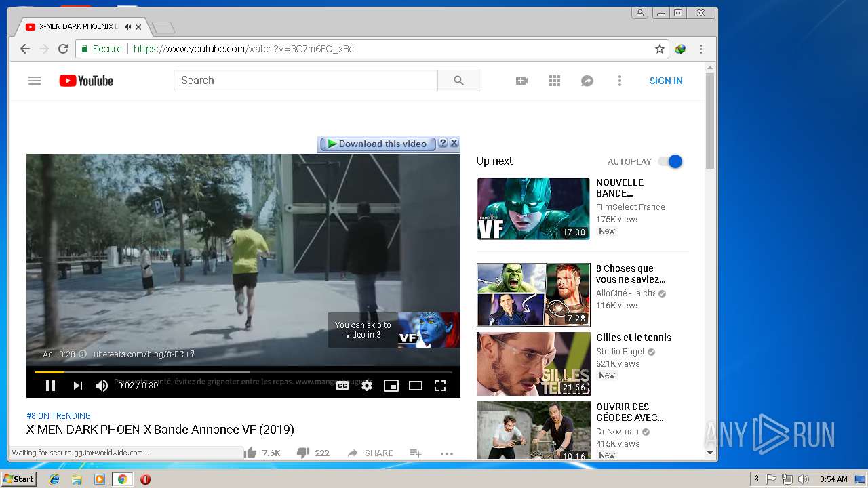Show hidden tray icons arrow

756,479
